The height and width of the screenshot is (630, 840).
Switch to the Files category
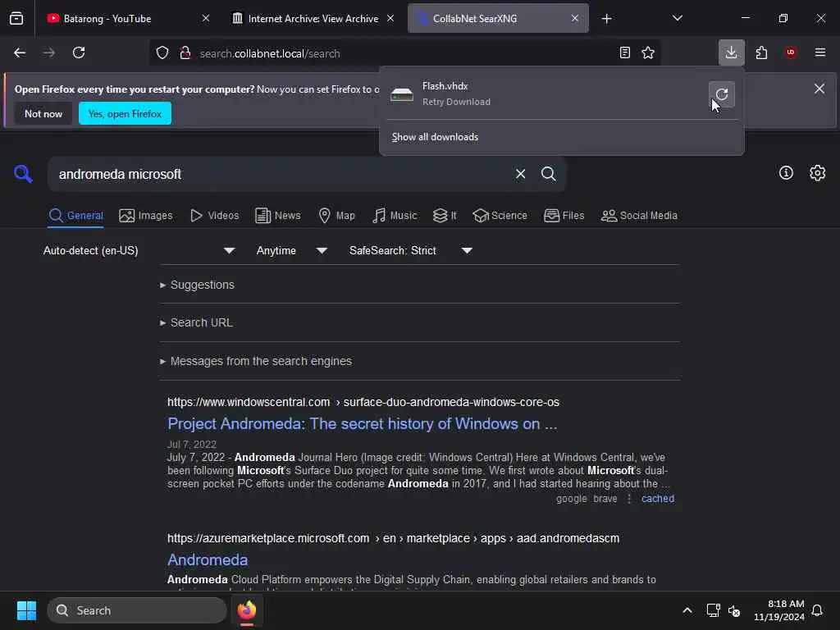[564, 216]
